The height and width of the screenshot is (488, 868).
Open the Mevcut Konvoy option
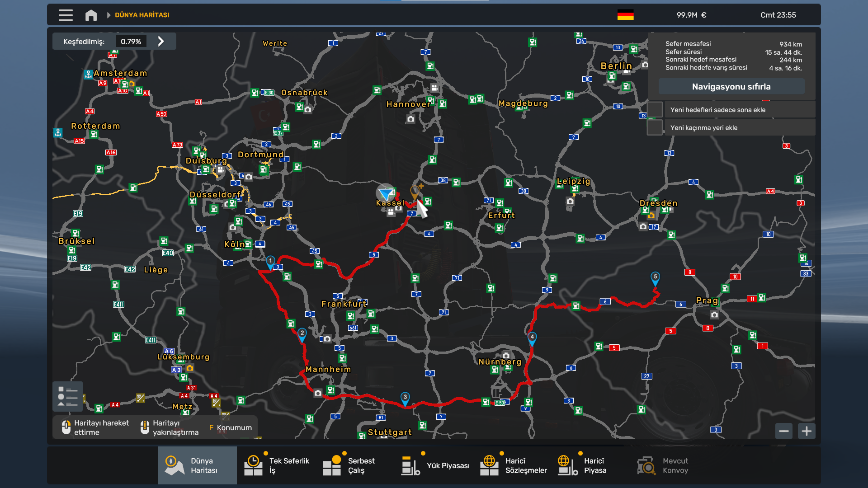click(x=663, y=465)
